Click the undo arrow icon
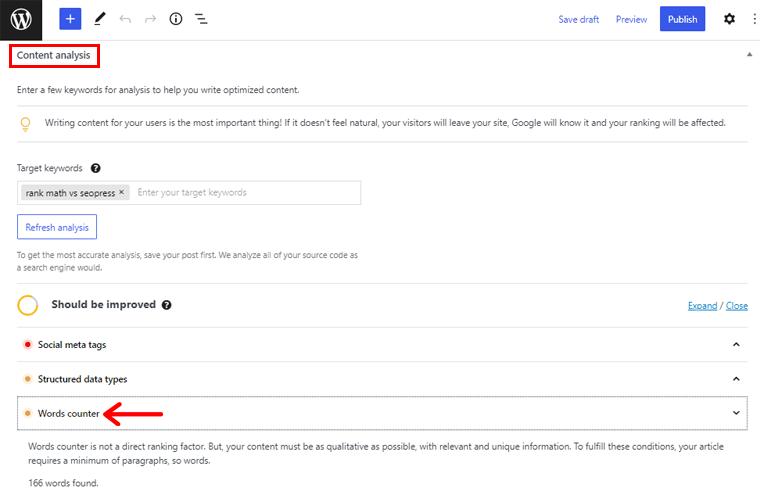Viewport: 760px width, 490px height. (x=125, y=19)
